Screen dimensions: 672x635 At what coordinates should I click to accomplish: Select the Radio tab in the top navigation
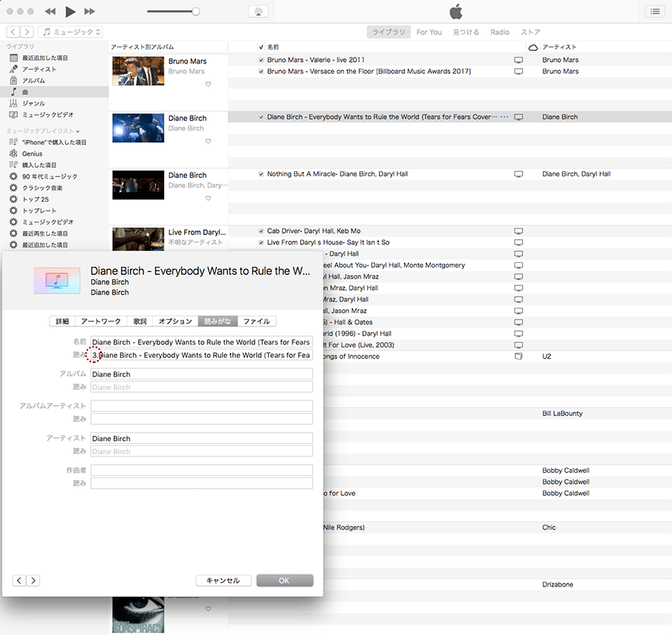coord(500,32)
